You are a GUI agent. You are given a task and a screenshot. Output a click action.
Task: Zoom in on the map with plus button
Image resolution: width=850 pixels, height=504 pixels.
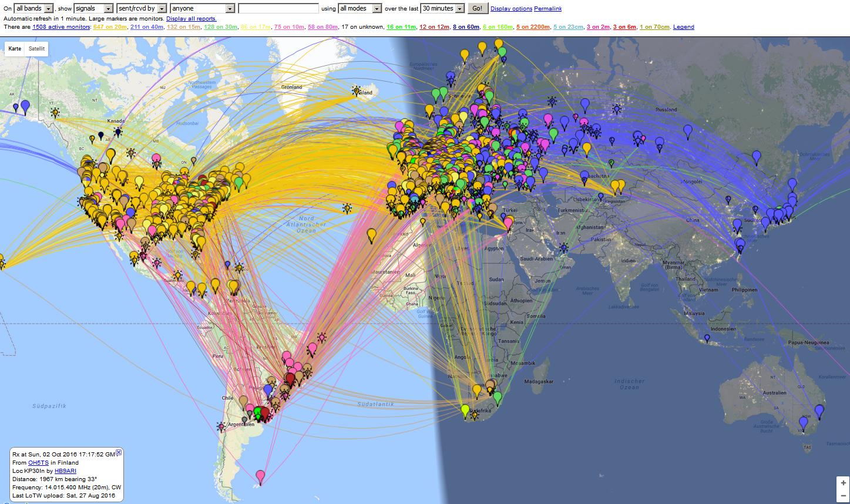(x=844, y=483)
